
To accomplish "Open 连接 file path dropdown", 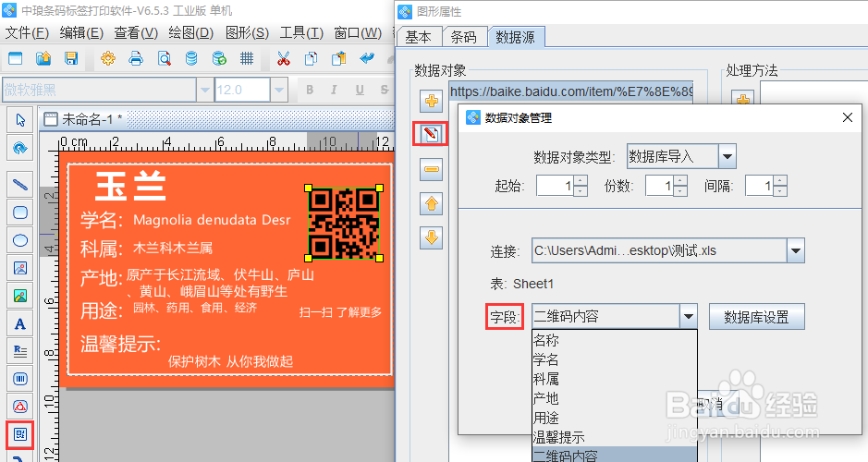I will 796,250.
